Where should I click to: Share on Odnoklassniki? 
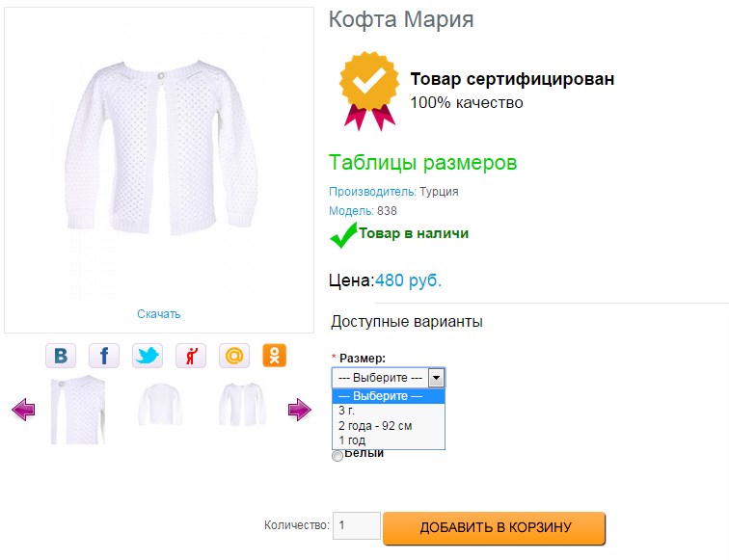click(x=275, y=356)
